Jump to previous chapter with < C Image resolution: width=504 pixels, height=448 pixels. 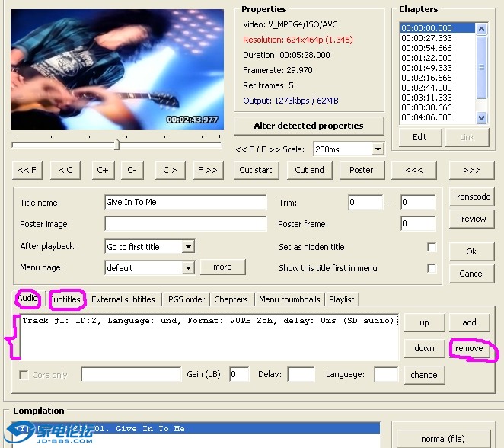[65, 169]
